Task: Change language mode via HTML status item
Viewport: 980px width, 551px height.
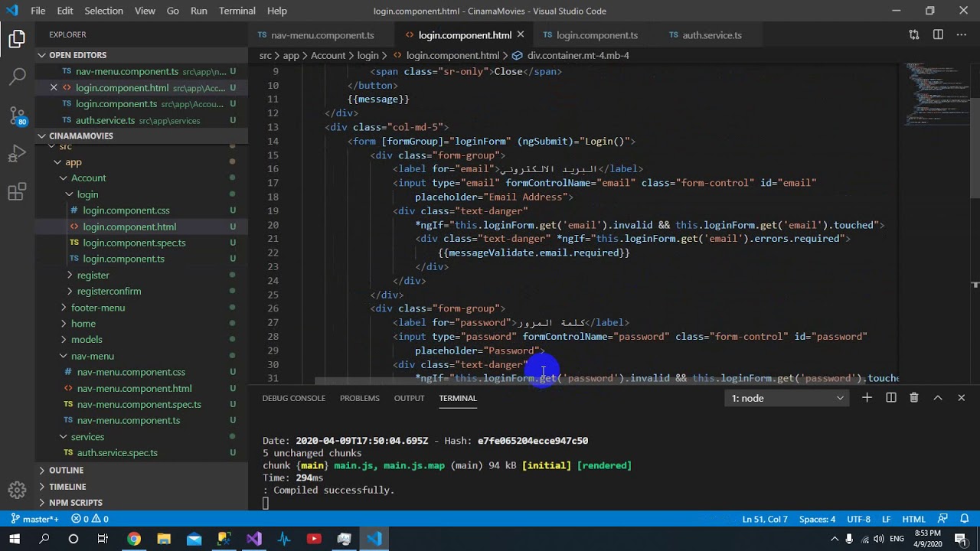Action: click(x=914, y=519)
